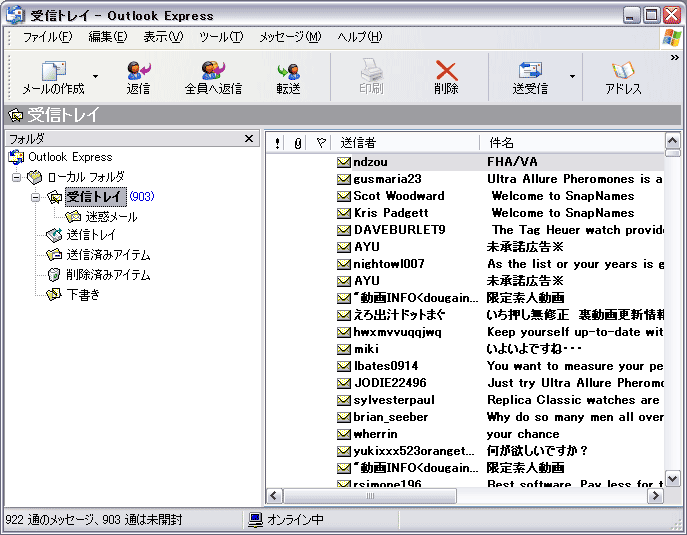This screenshot has height=535, width=687.
Task: Select message with subject いよいよですね･･･
Action: click(465, 349)
